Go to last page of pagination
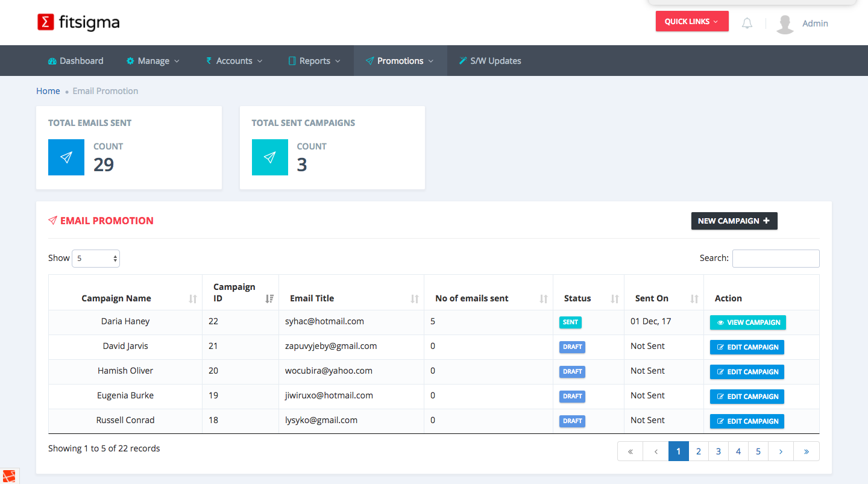 [x=807, y=451]
